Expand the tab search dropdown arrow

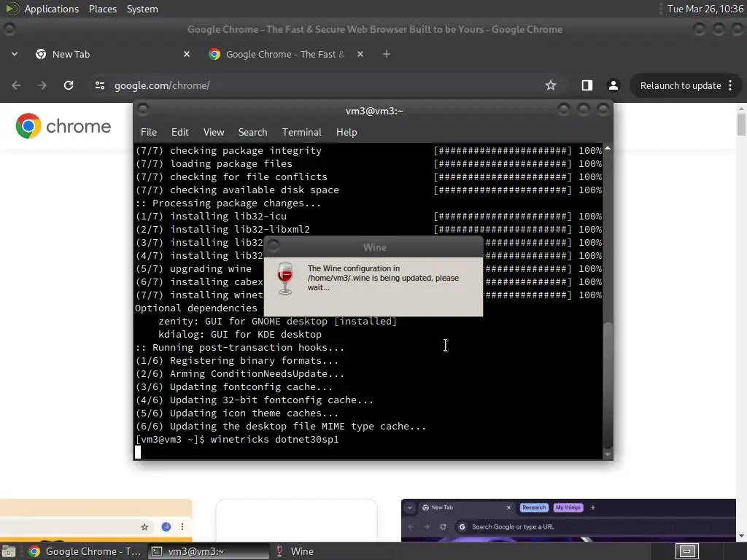coord(15,54)
